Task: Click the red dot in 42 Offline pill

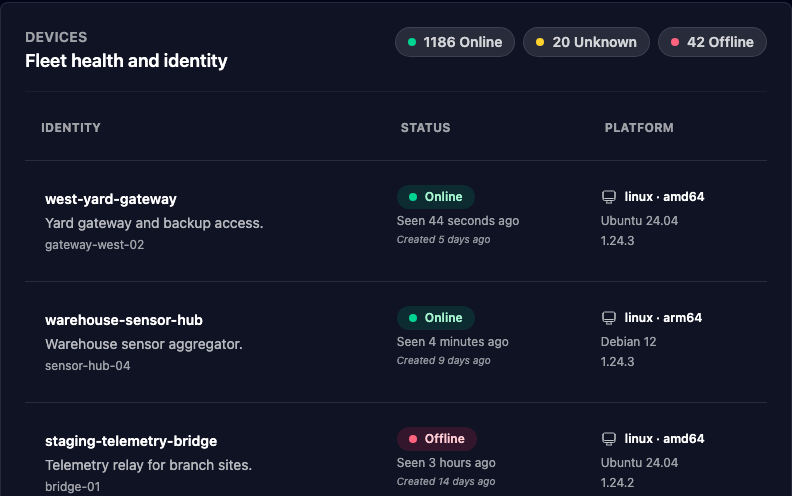Action: (675, 42)
